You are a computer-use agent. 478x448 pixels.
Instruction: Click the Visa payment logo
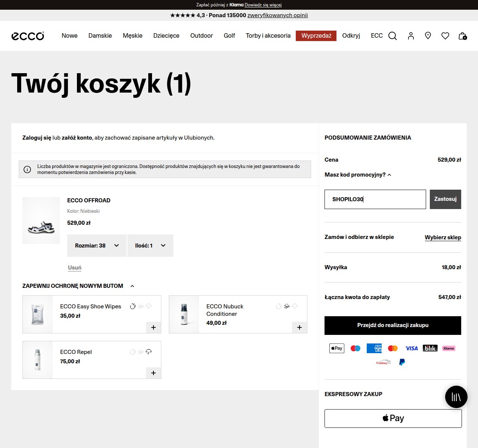point(412,348)
